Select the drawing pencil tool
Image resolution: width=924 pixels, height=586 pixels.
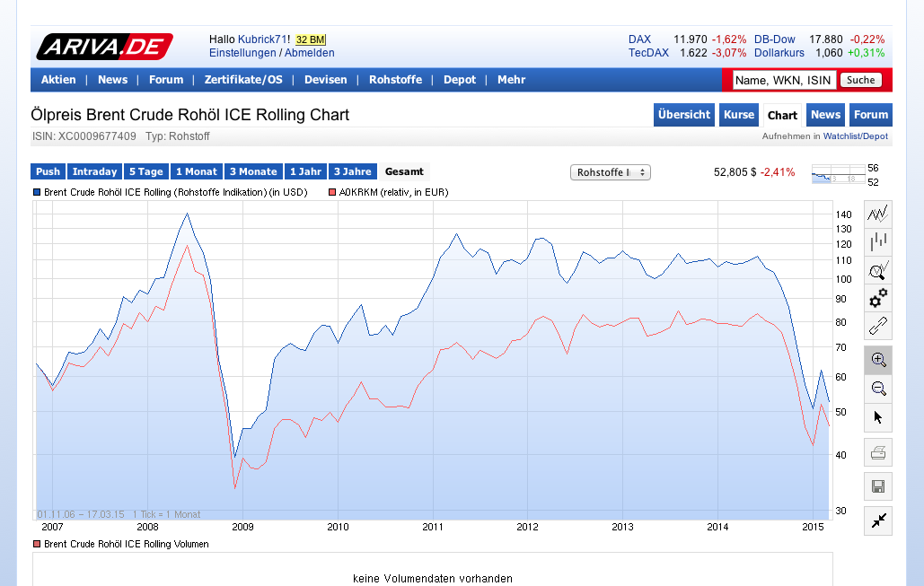click(x=877, y=328)
